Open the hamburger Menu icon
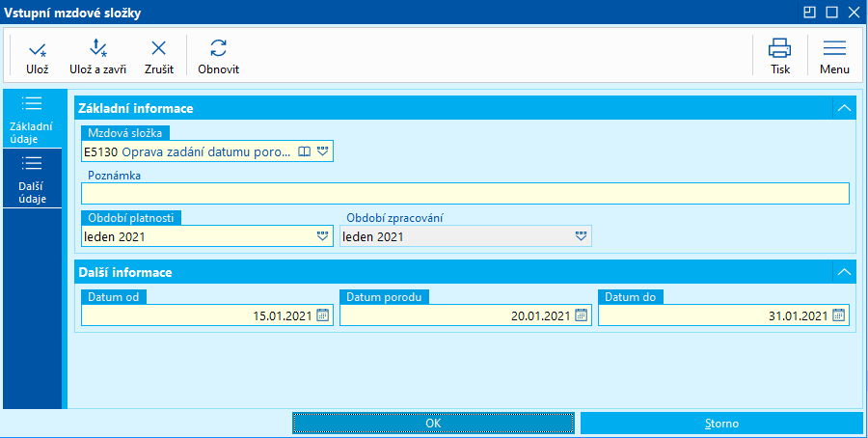The width and height of the screenshot is (868, 438). coord(834,48)
